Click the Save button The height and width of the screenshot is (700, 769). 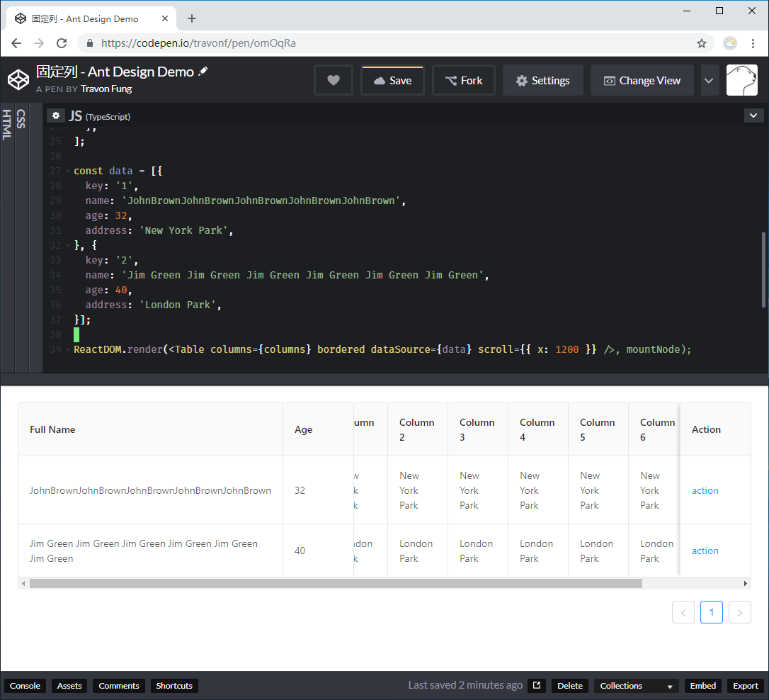tap(392, 80)
